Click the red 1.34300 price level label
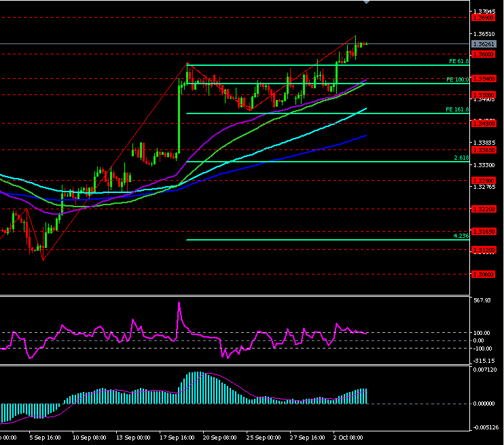The height and width of the screenshot is (445, 504). point(484,124)
